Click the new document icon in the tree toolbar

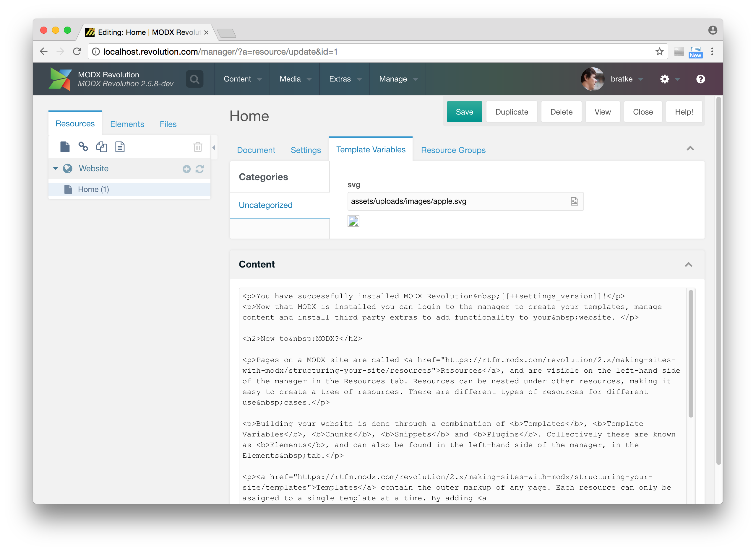coord(65,147)
